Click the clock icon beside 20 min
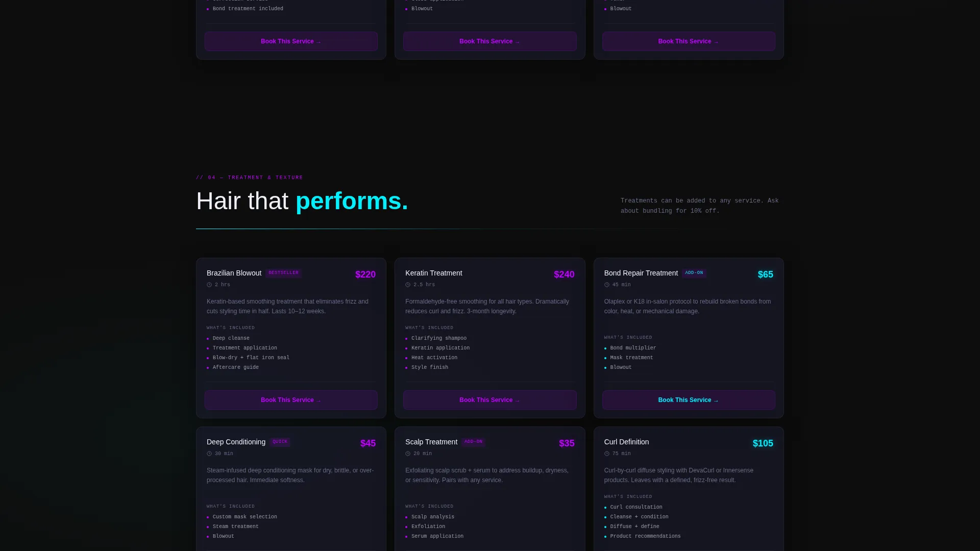This screenshot has width=980, height=551. pyautogui.click(x=408, y=454)
